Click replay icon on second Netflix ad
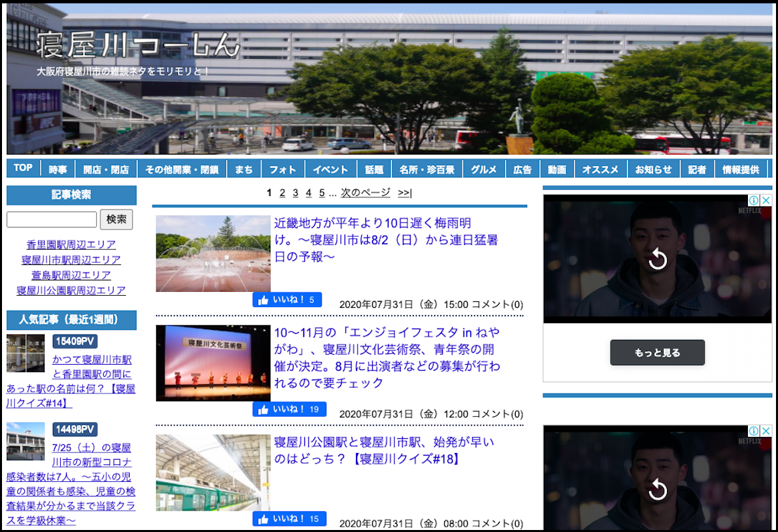This screenshot has width=778, height=532. click(x=658, y=491)
